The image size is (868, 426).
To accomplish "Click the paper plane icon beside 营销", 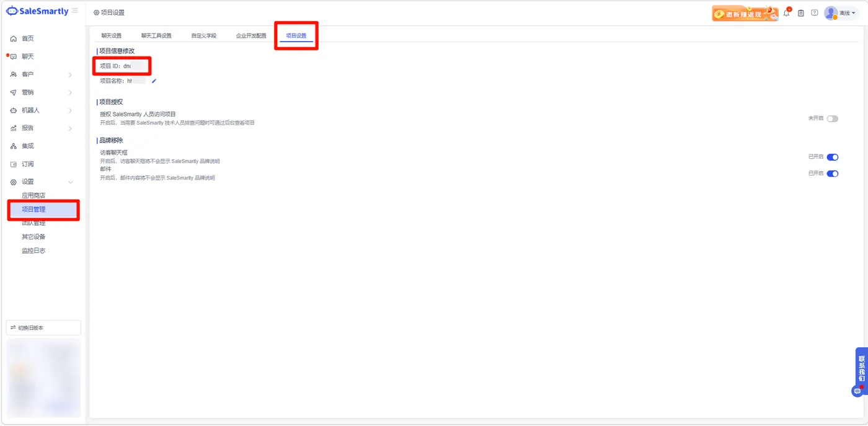I will point(14,92).
